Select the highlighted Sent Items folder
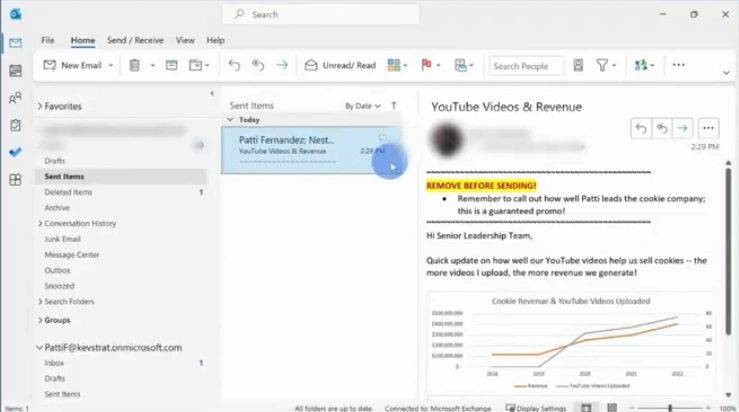Screen dimensions: 739x412 point(121,176)
